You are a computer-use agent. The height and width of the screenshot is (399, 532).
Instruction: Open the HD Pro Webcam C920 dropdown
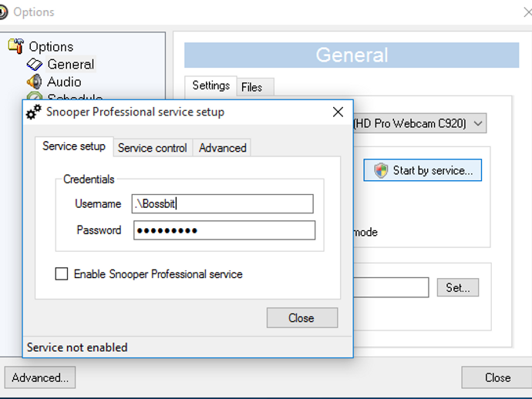(419, 123)
